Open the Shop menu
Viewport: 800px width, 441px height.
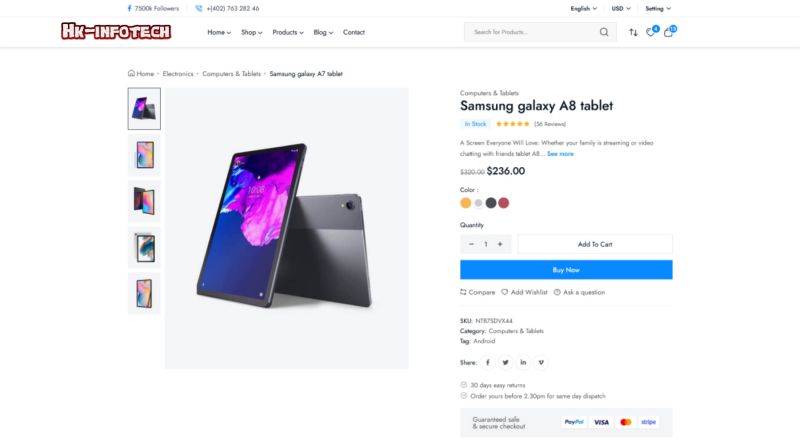251,32
